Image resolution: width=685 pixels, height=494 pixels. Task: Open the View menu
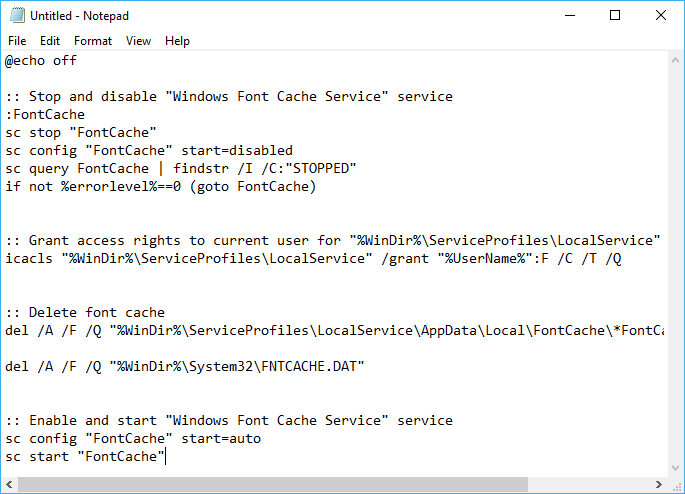coord(138,41)
